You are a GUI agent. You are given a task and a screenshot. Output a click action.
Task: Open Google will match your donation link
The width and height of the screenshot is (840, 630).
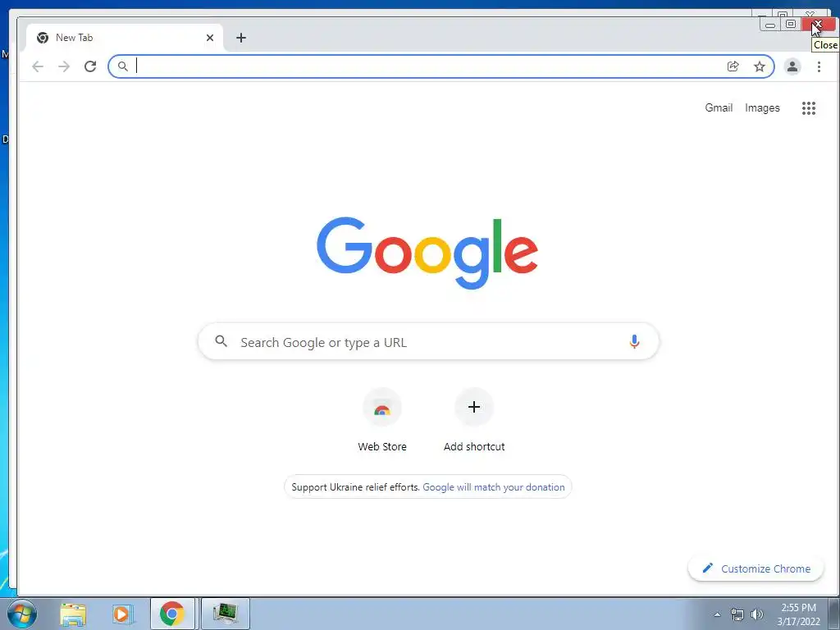coord(493,487)
